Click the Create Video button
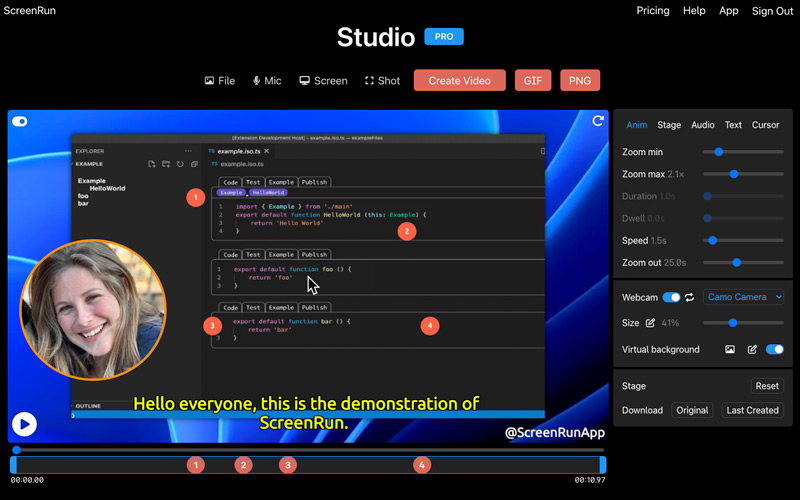This screenshot has height=500, width=800. [459, 81]
